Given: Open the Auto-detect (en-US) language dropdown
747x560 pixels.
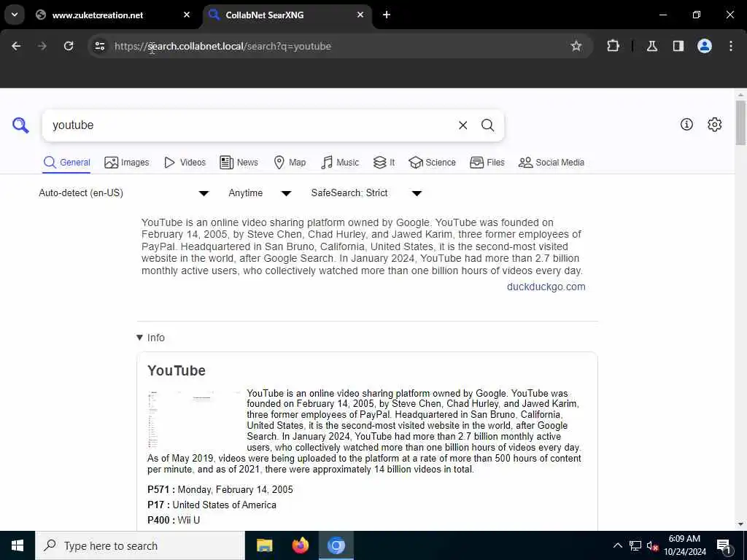Looking at the screenshot, I should (124, 192).
